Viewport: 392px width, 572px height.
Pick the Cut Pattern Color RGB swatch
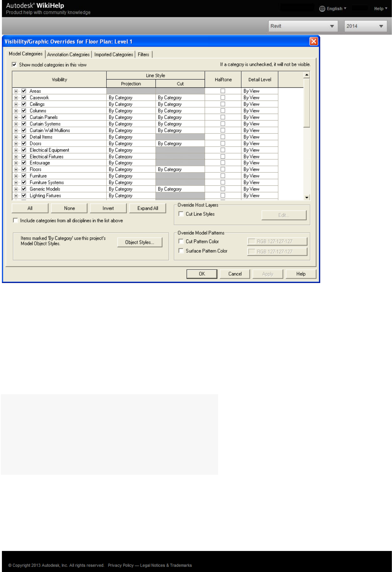click(x=277, y=241)
